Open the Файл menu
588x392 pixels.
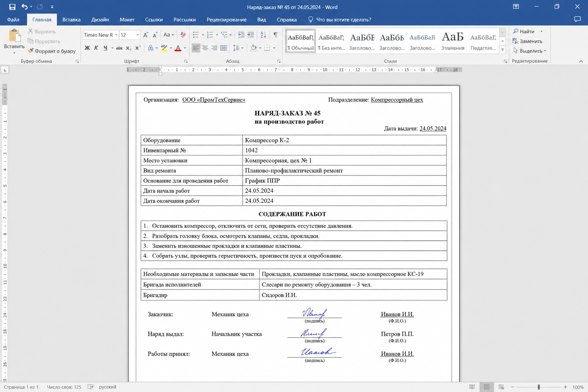13,20
